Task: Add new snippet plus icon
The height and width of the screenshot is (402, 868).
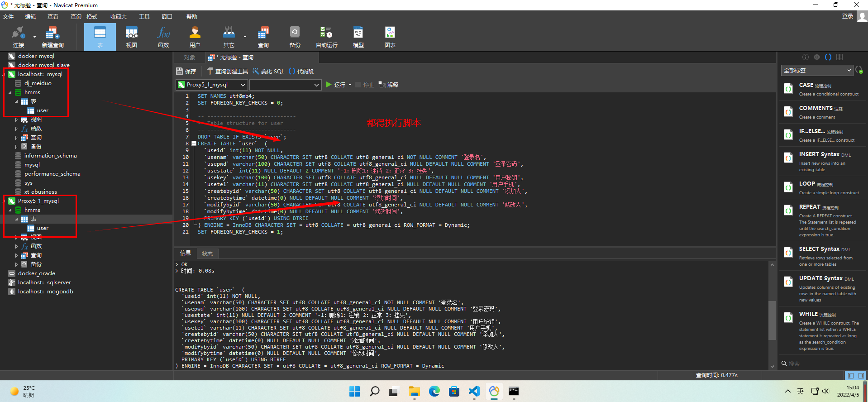Action: pyautogui.click(x=859, y=70)
